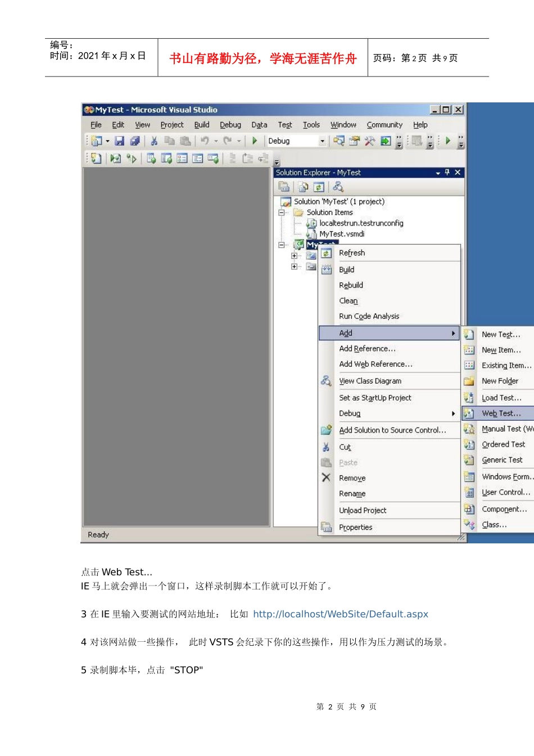Choose Rebuild from the context menu

(x=351, y=285)
